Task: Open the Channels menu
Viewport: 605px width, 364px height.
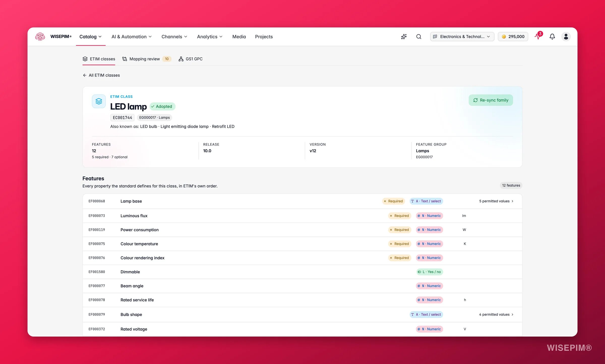Action: pos(174,37)
